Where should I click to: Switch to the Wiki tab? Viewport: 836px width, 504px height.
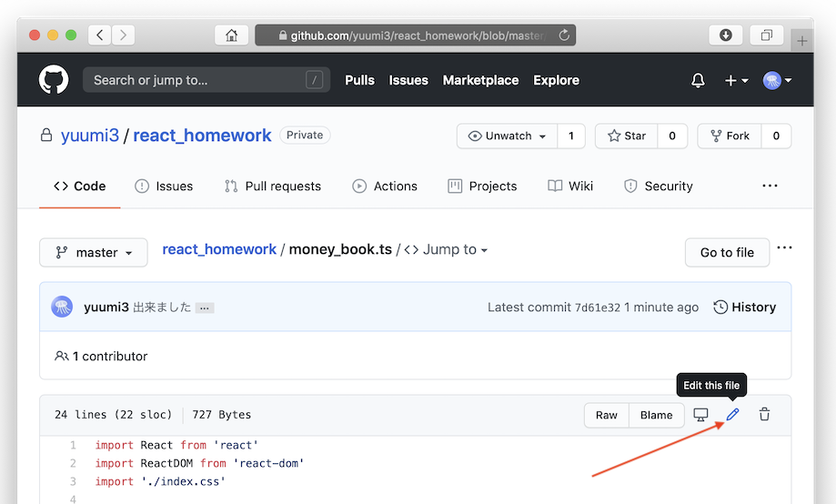(x=570, y=186)
